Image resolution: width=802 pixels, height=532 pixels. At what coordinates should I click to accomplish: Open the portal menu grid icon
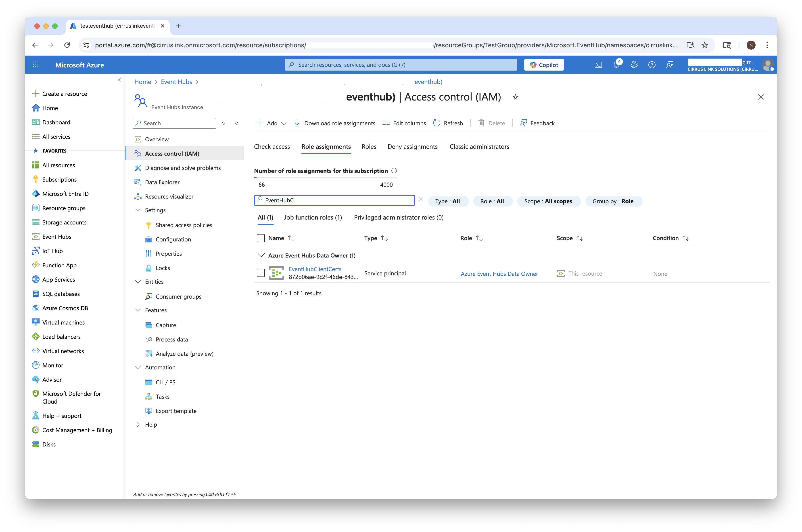click(x=36, y=65)
